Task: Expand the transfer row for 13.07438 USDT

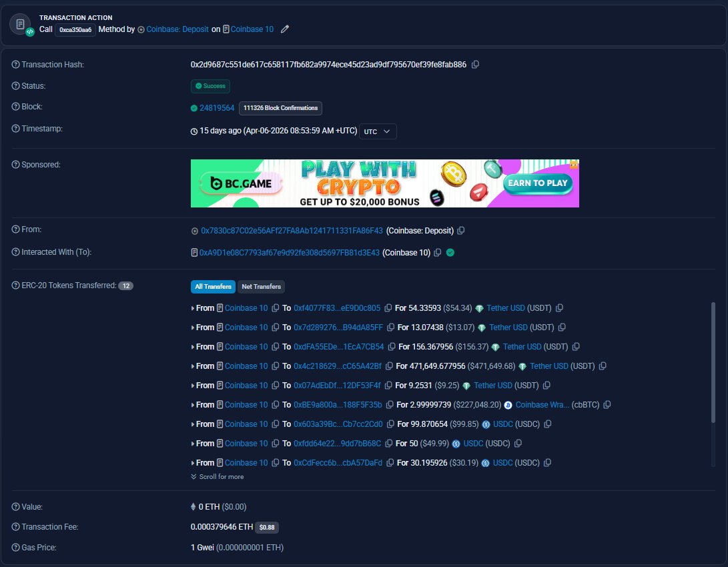Action: pyautogui.click(x=193, y=328)
